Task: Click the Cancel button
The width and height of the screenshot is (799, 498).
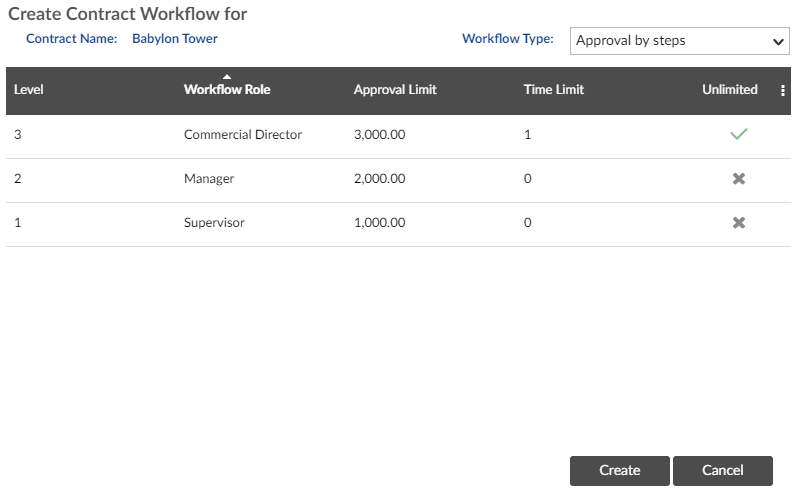Action: click(723, 470)
